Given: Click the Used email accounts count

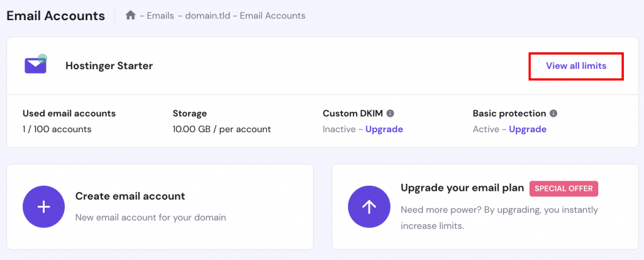Looking at the screenshot, I should point(57,129).
